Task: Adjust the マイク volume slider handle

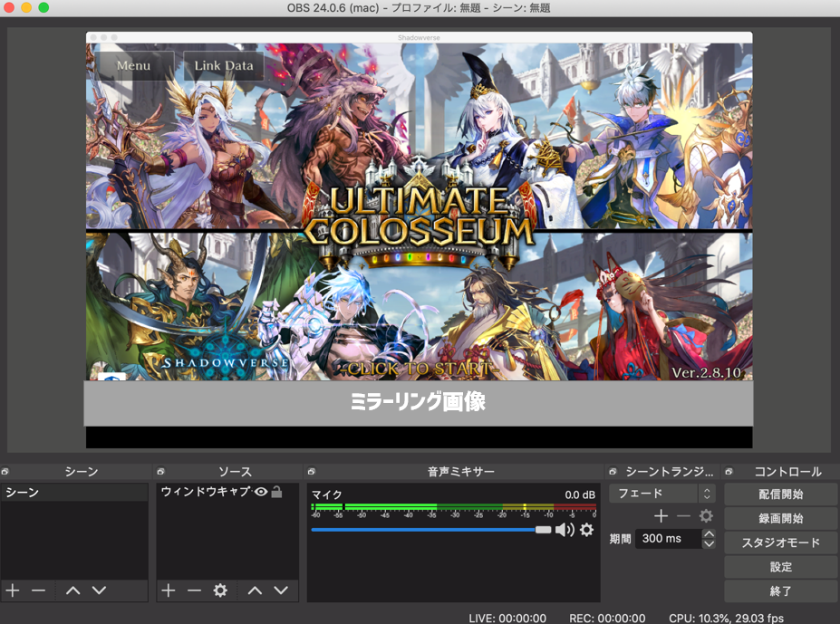Action: pyautogui.click(x=543, y=530)
